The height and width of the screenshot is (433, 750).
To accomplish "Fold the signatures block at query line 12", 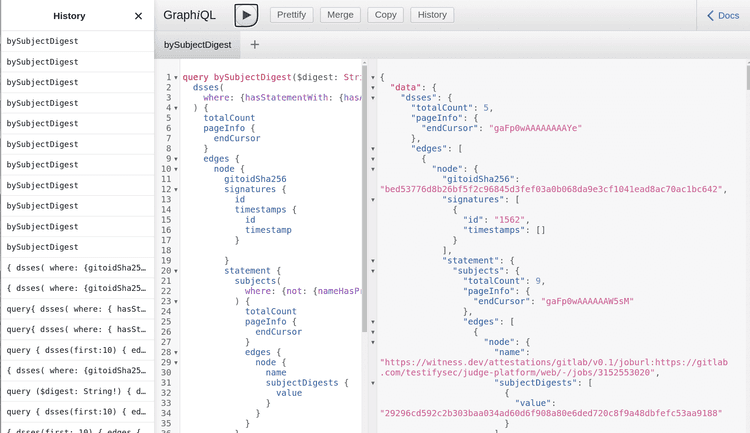I will coord(176,189).
